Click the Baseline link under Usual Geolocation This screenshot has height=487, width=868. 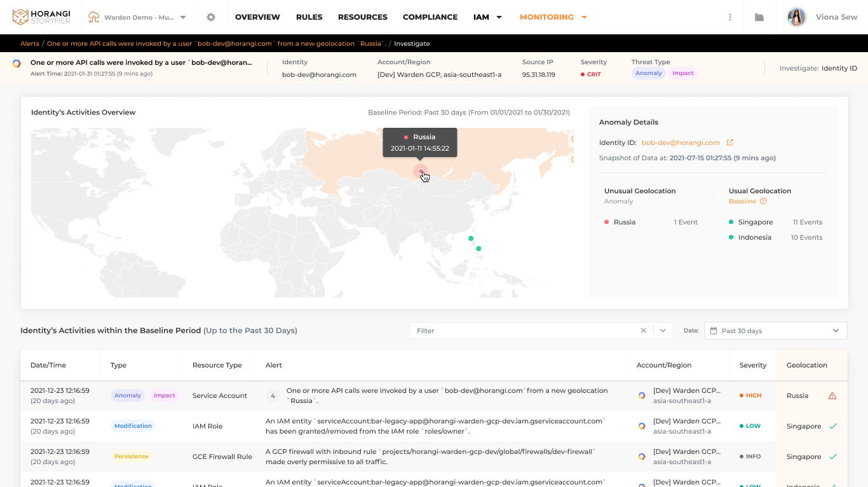742,202
